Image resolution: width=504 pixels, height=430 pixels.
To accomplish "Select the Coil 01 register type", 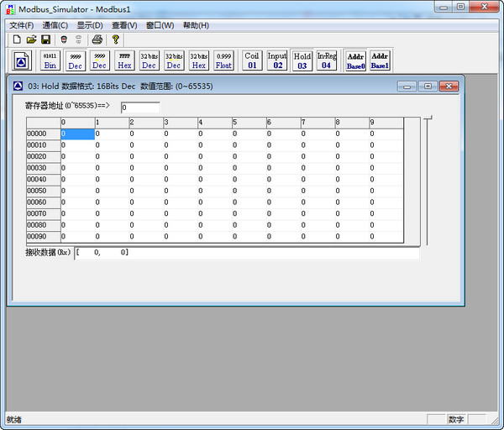I will click(252, 60).
